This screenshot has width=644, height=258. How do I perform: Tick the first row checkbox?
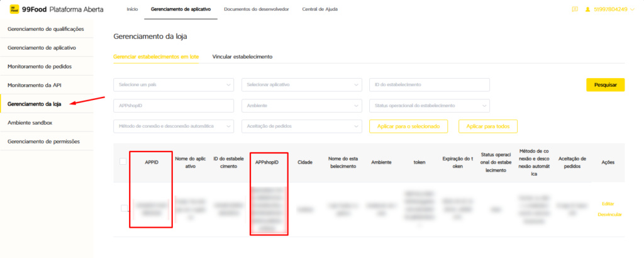[125, 208]
